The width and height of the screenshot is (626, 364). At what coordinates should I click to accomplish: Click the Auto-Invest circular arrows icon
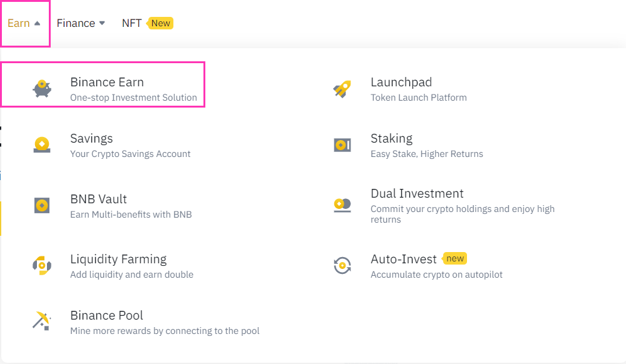tap(342, 265)
